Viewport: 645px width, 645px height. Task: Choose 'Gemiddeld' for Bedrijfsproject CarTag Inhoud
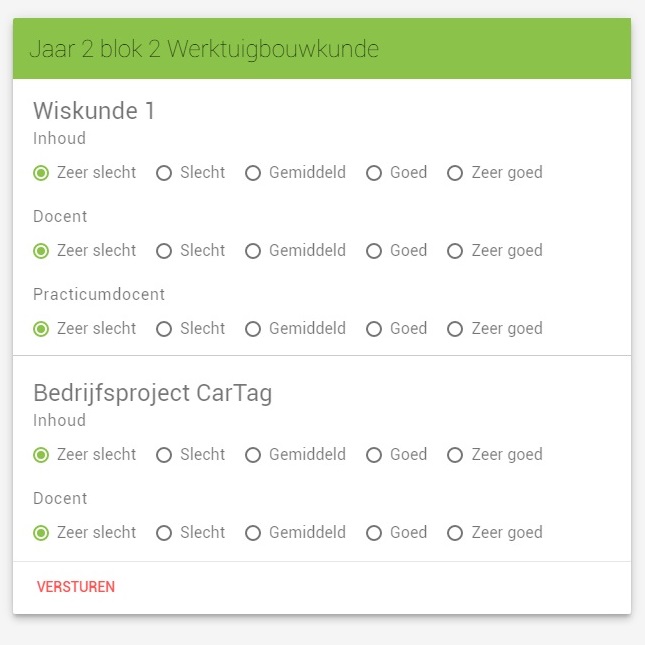point(253,455)
